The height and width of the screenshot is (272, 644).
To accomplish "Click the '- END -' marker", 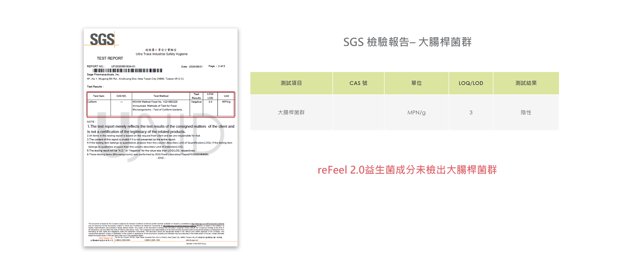I will tap(161, 158).
